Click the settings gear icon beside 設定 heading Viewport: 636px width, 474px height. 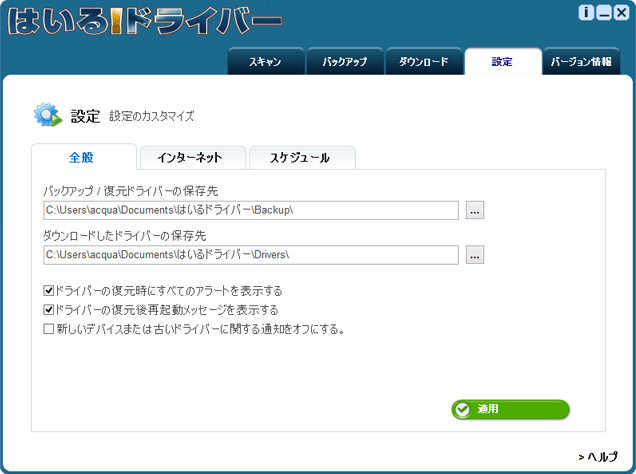[47, 116]
